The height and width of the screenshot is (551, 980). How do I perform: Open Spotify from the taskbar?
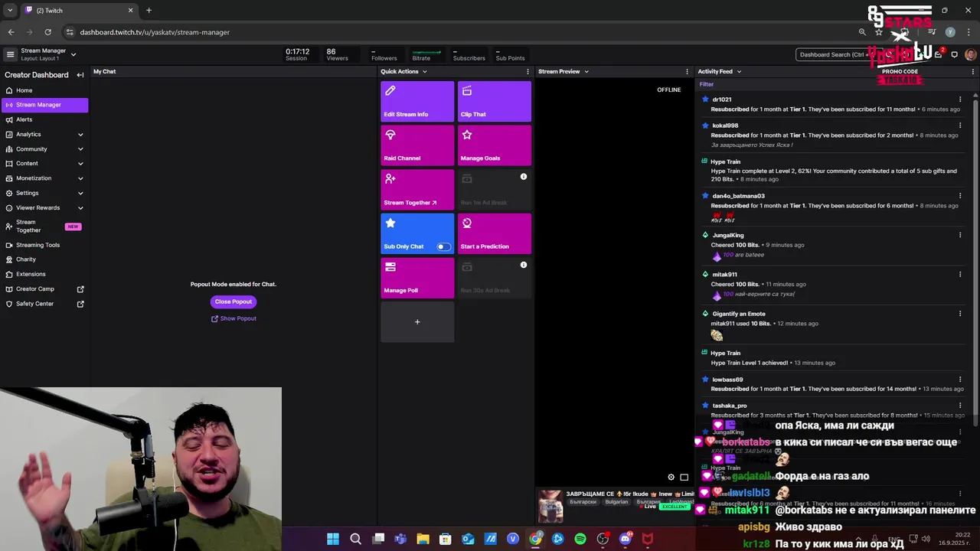pyautogui.click(x=580, y=539)
